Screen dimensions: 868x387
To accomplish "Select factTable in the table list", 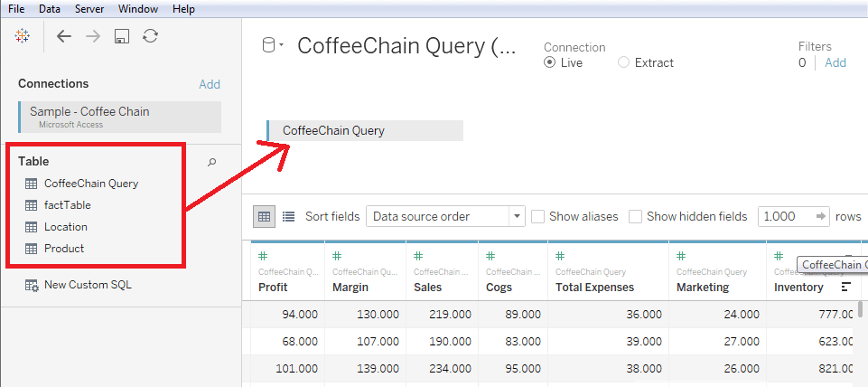I will point(68,205).
